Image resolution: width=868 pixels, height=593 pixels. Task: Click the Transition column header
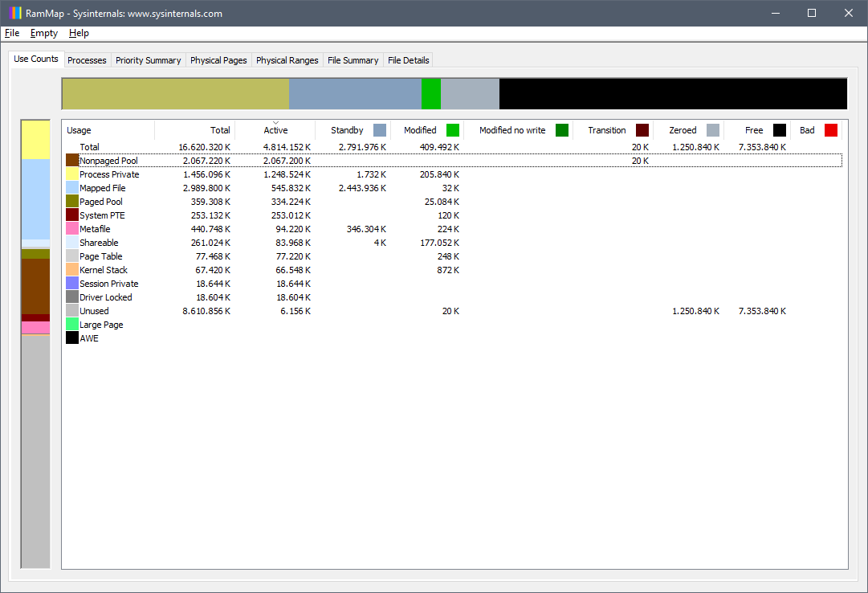[x=613, y=130]
